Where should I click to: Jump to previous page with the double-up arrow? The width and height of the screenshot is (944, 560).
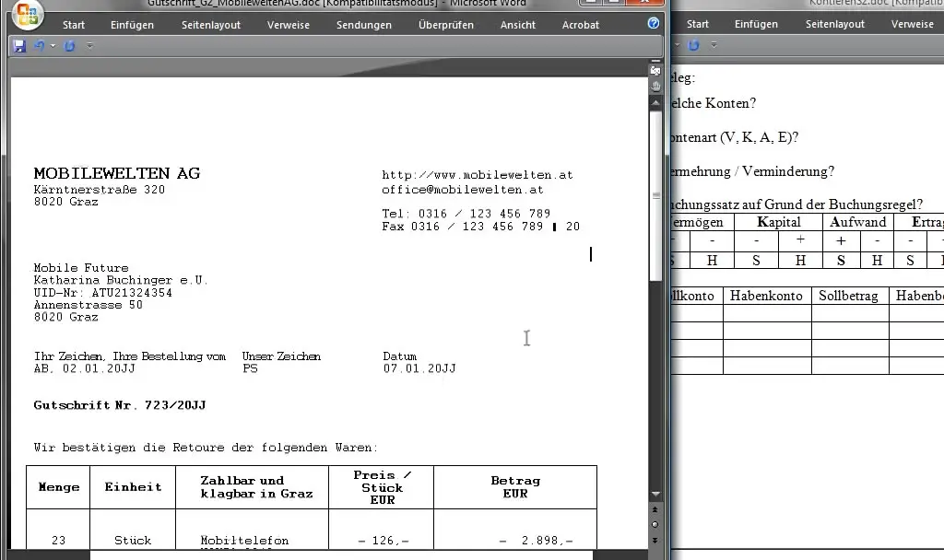(x=655, y=509)
